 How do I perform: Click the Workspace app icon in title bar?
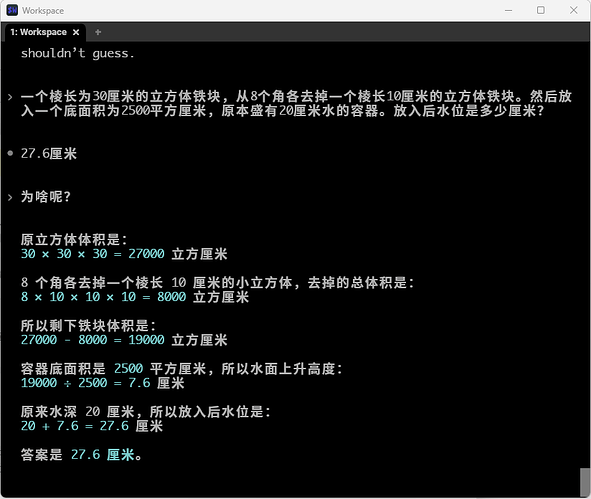[12, 10]
